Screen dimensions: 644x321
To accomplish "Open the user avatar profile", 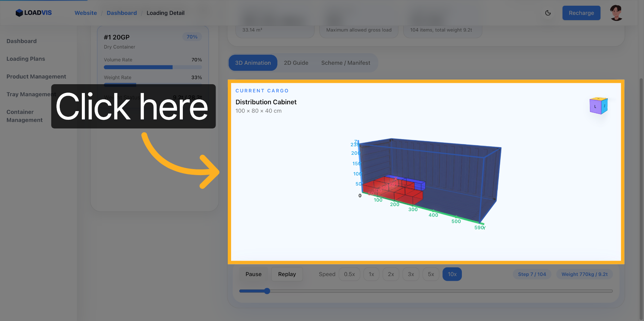I will click(x=616, y=13).
